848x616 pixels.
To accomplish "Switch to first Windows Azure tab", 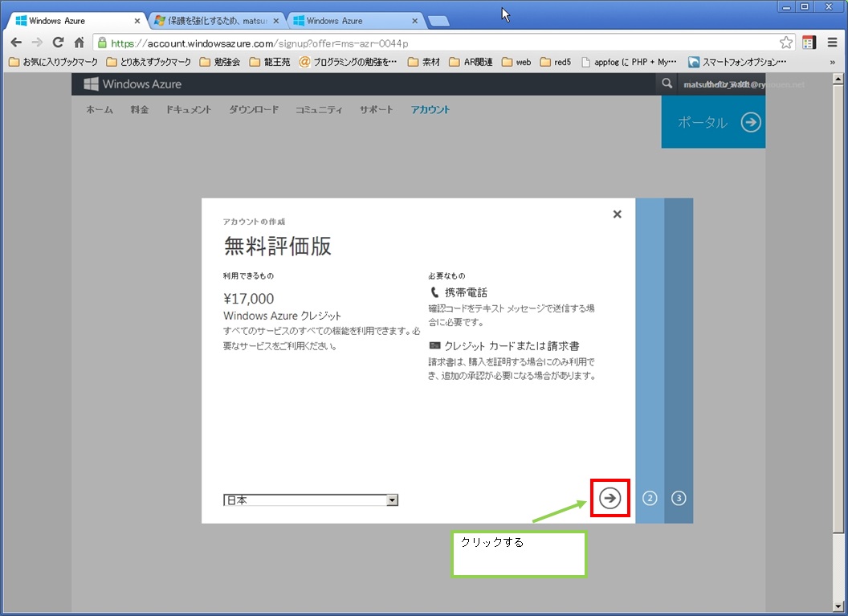I will [75, 21].
